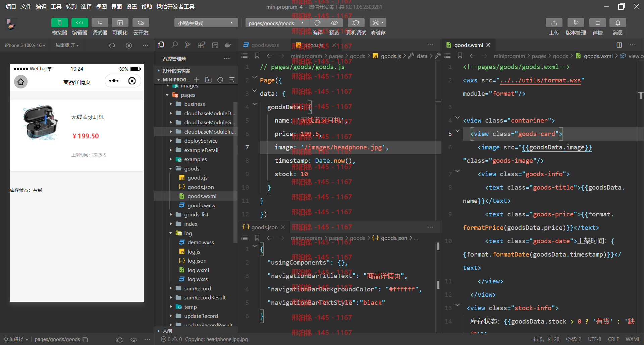
Task: Create new file in MINIPROG explorer
Action: (197, 80)
